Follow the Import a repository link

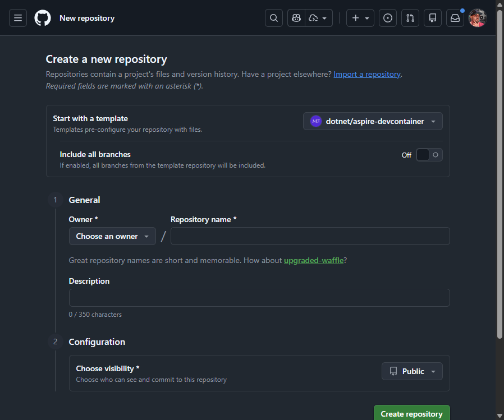366,73
